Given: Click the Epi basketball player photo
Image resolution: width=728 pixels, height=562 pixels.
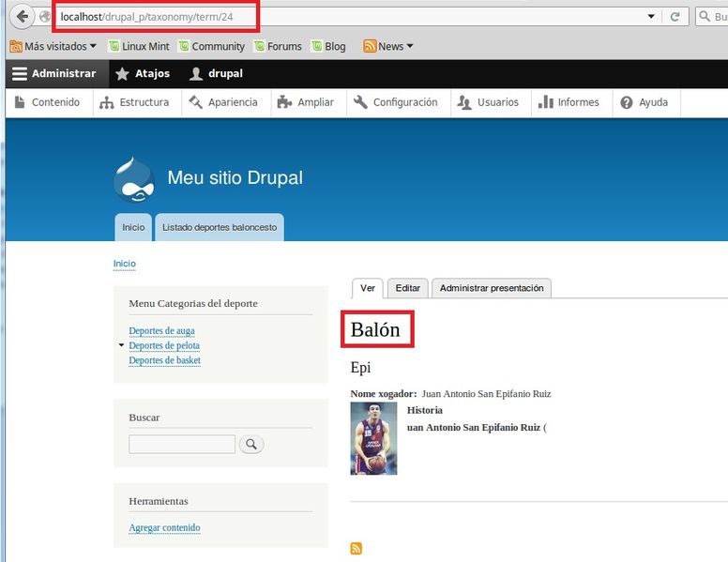Looking at the screenshot, I should pos(373,438).
